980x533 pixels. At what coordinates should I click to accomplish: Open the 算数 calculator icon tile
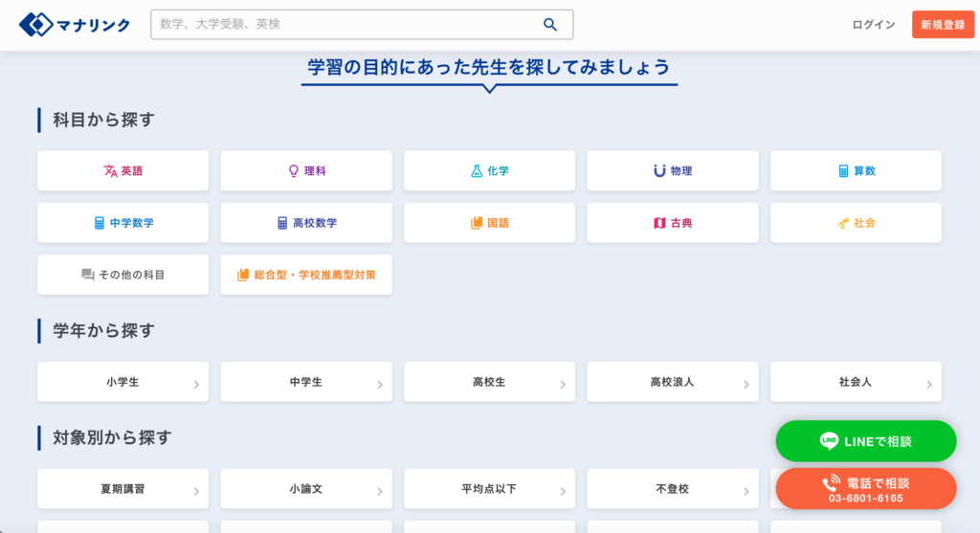[856, 171]
